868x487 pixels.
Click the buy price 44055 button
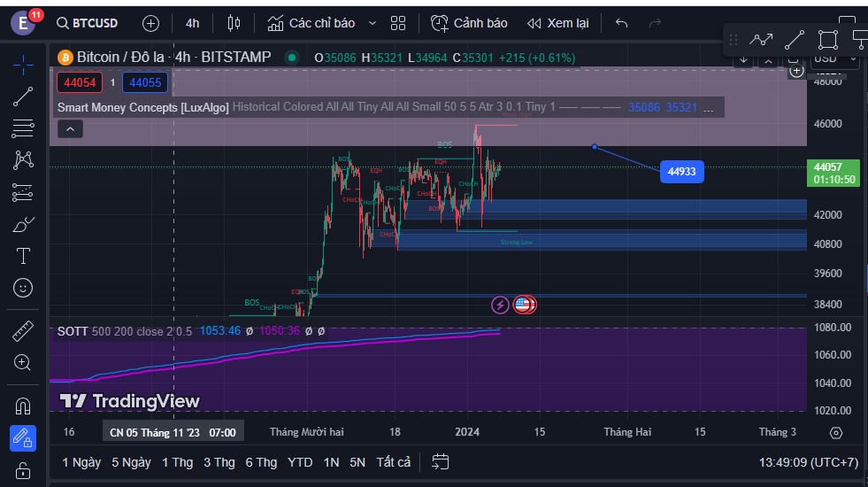[145, 82]
